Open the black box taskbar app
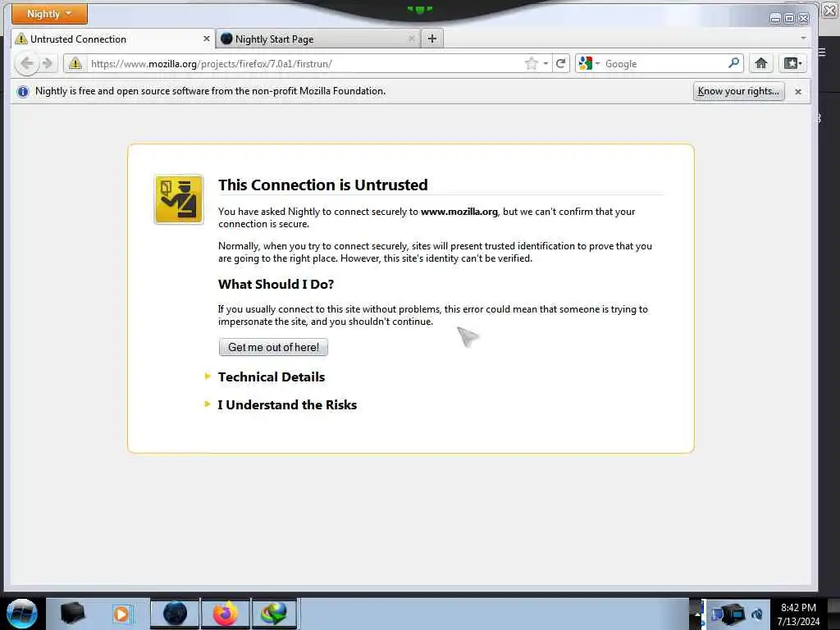840x630 pixels. [72, 613]
